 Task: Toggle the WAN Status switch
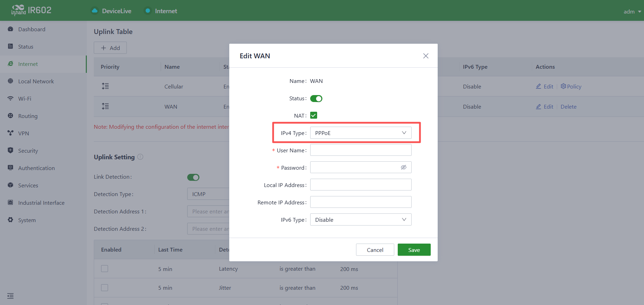316,99
